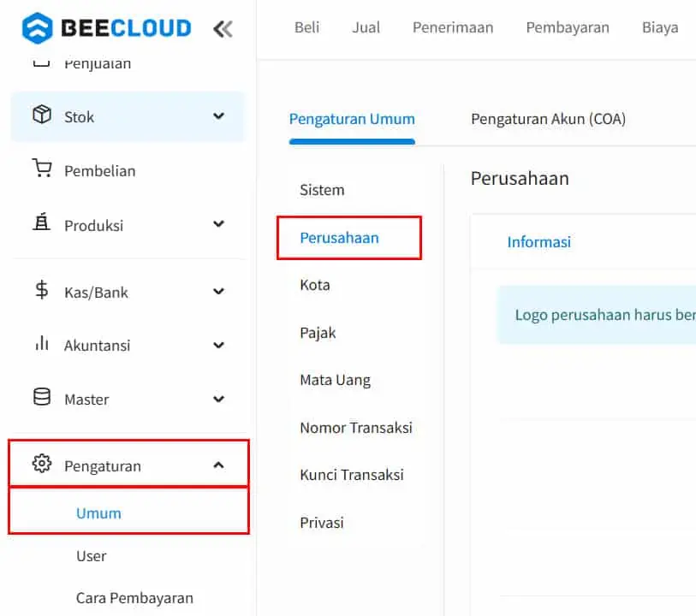The height and width of the screenshot is (616, 696).
Task: Click the Produksi factory icon
Action: click(42, 222)
